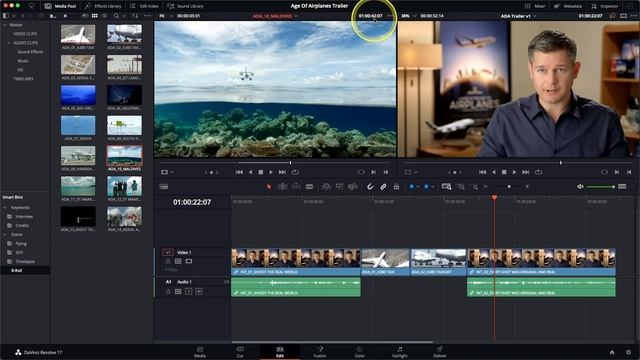Image resolution: width=640 pixels, height=360 pixels.
Task: Select the Interview smart bin
Action: pos(24,216)
